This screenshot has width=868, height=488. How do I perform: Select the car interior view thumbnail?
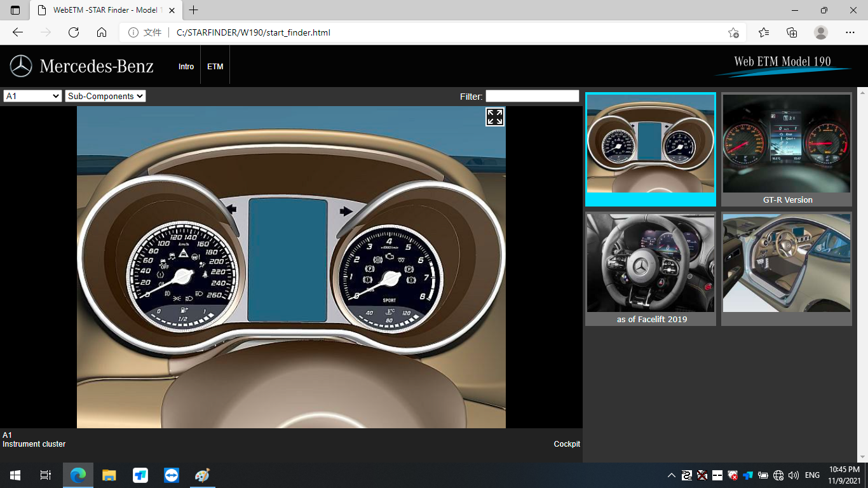pos(786,269)
